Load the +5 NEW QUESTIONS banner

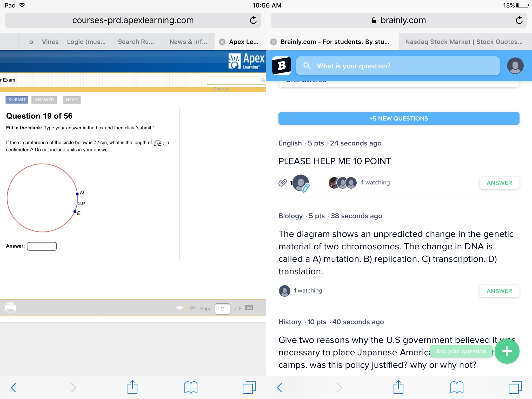pos(399,118)
